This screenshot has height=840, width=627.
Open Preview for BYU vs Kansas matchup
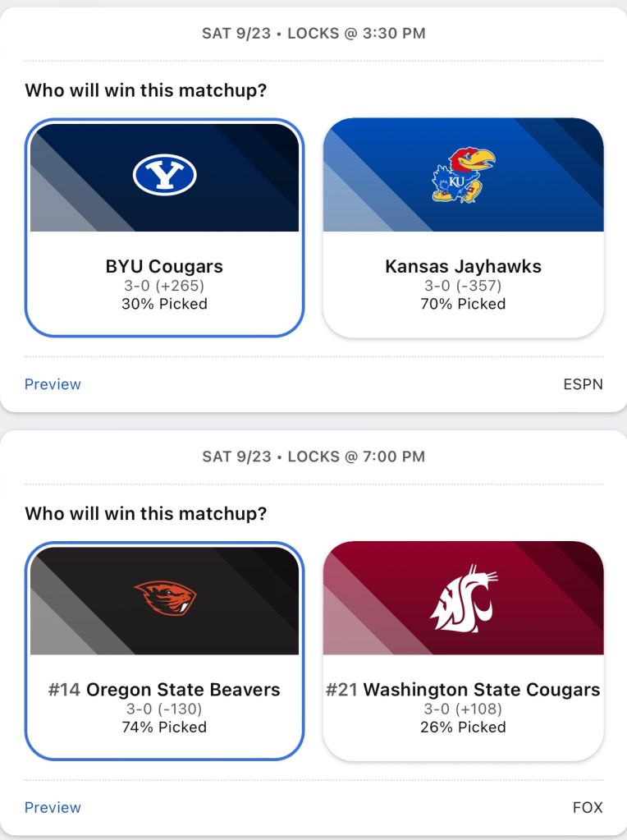53,384
